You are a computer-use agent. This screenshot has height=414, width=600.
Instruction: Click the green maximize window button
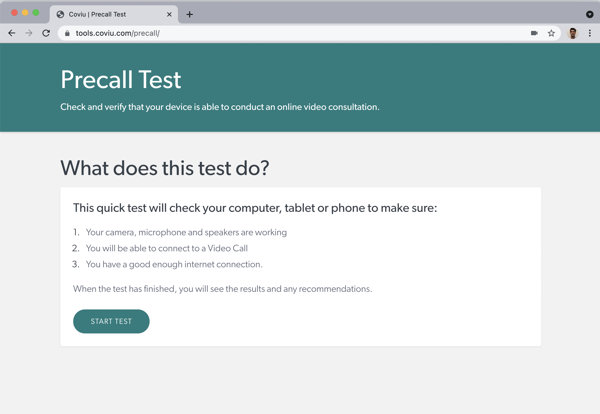click(x=36, y=13)
